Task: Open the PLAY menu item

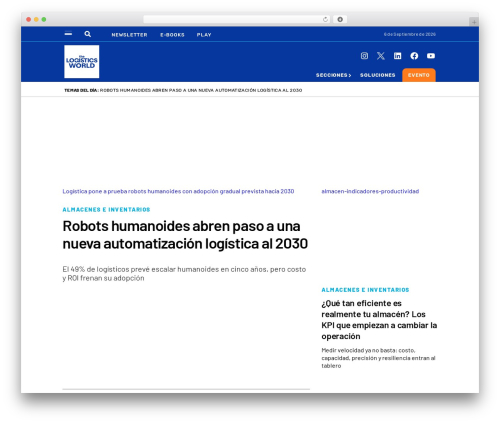Action: [204, 35]
